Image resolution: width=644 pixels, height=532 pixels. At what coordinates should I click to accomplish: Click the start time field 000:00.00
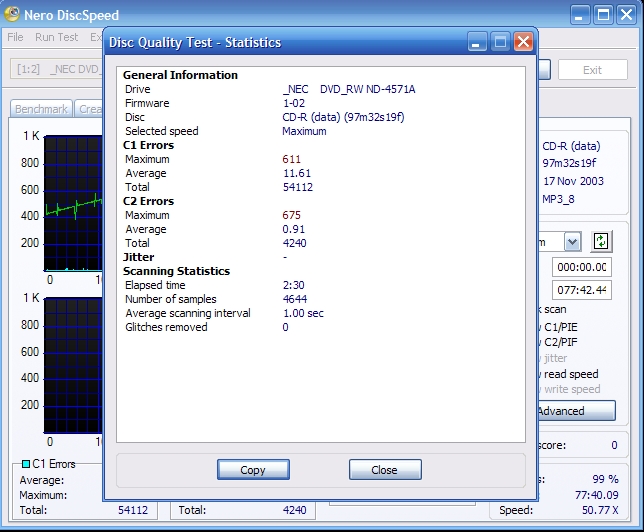coord(582,267)
